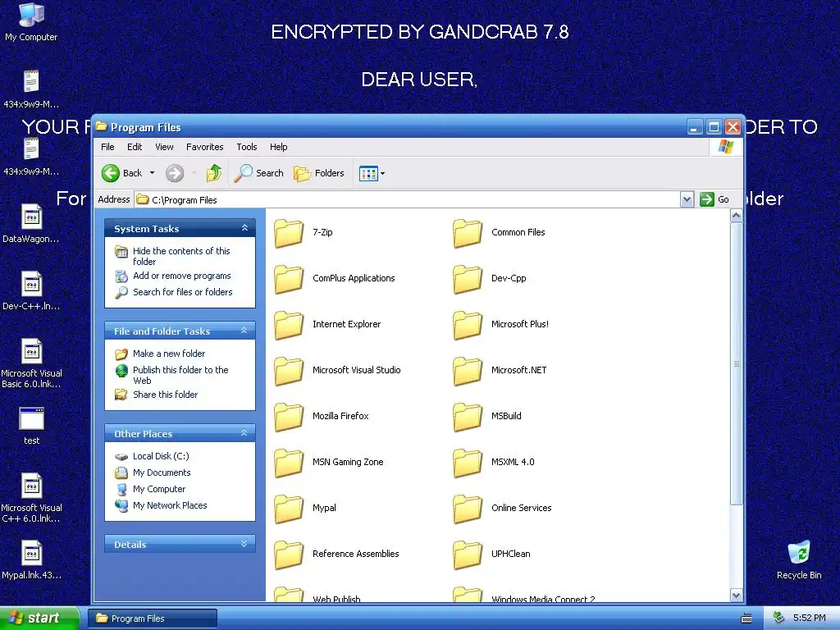
Task: Go to Local Disk (C:)
Action: click(161, 456)
